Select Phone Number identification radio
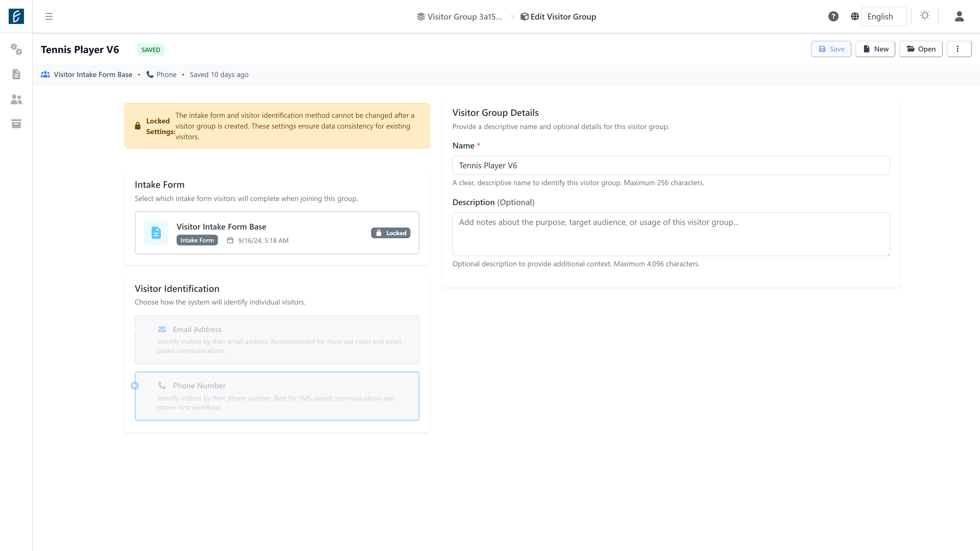The image size is (980, 551). (135, 386)
